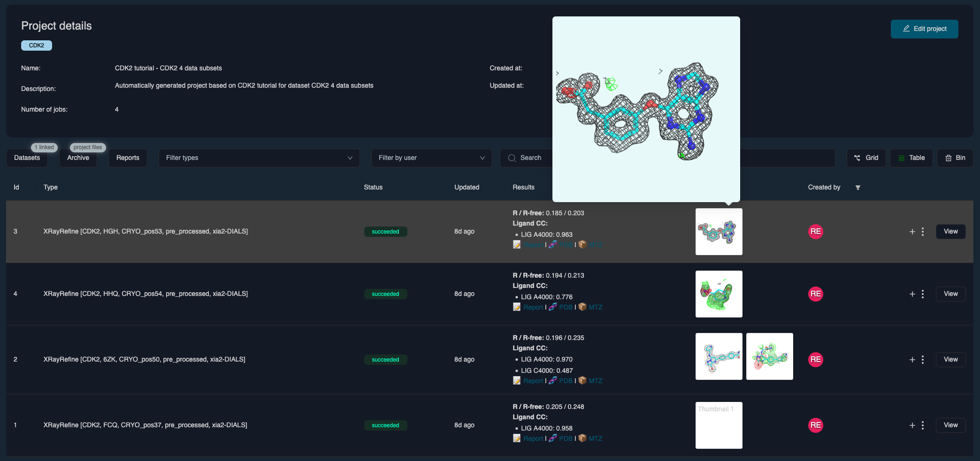Open the Report link for job 1
This screenshot has height=461, width=980.
[533, 438]
